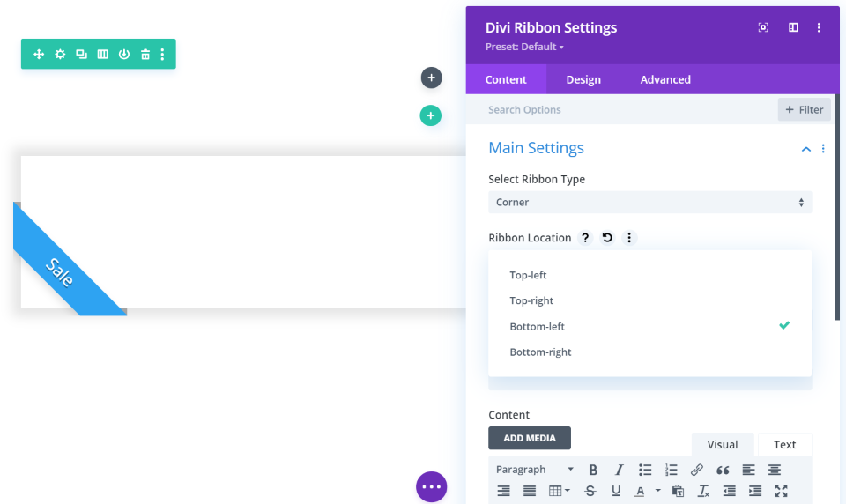Viewport: 846px width, 504px height.
Task: Toggle the split-view panel icon in header
Action: [x=793, y=27]
